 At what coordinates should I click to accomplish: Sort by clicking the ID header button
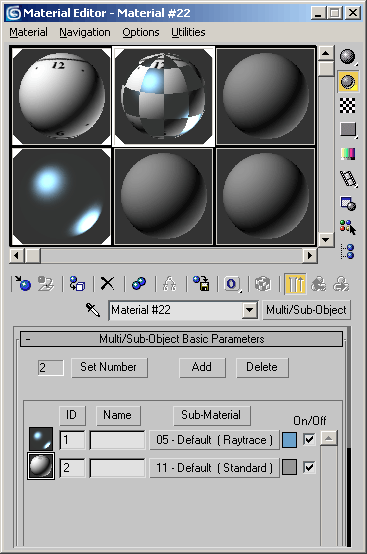point(72,415)
